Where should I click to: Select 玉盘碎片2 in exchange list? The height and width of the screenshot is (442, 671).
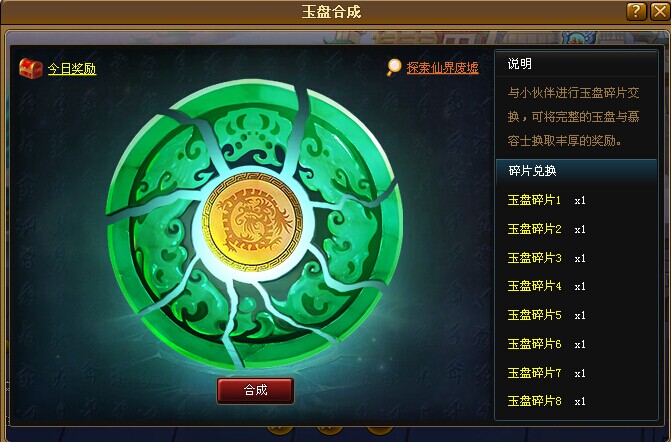coord(546,229)
